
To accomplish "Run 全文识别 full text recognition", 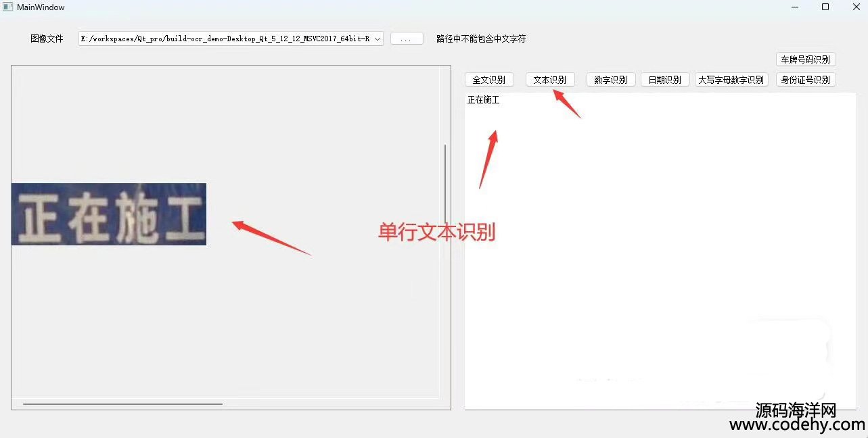I will pyautogui.click(x=489, y=80).
